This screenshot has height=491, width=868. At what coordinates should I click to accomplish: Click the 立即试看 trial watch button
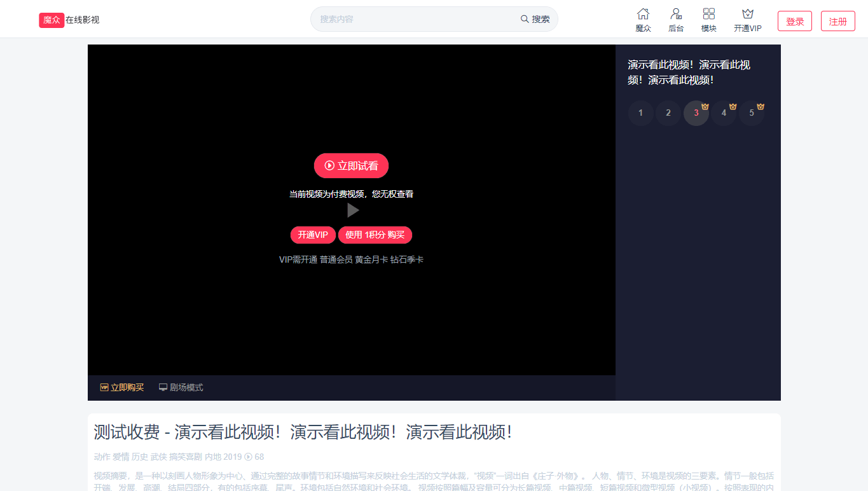[351, 166]
